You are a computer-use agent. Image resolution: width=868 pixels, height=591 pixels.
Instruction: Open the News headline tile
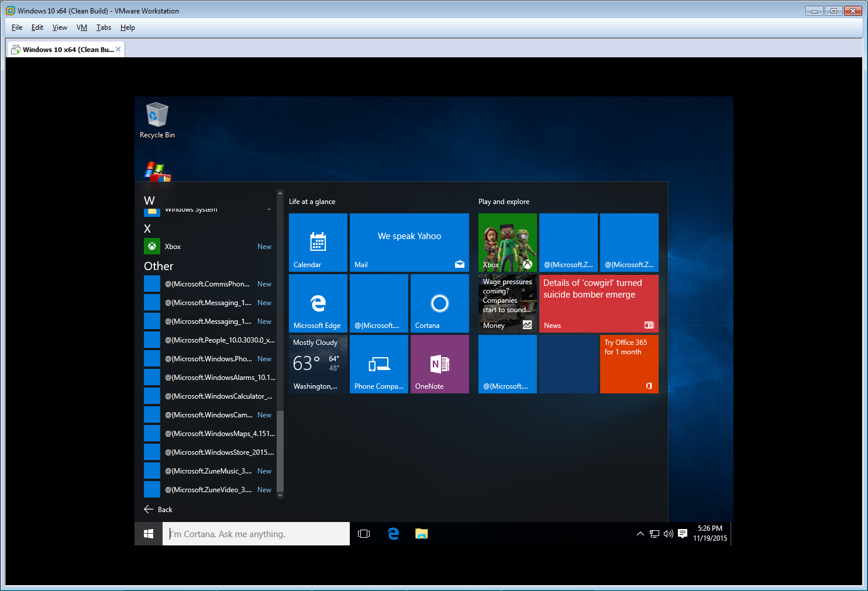(598, 303)
